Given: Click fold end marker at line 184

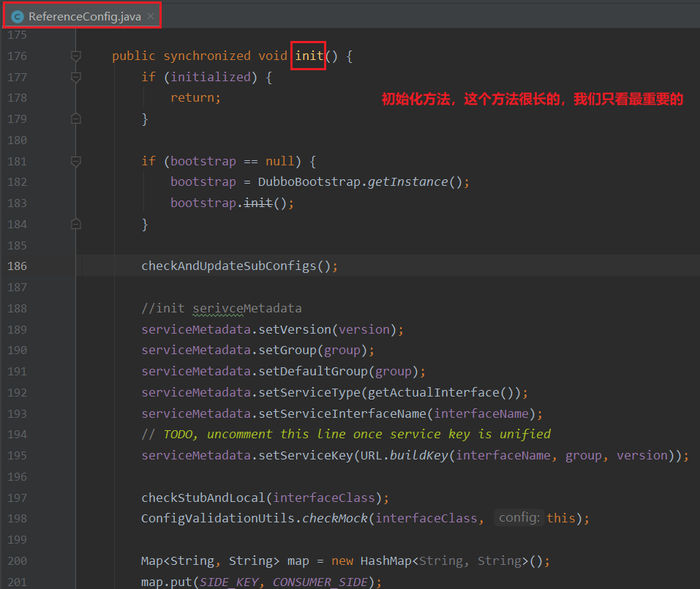Looking at the screenshot, I should click(76, 224).
